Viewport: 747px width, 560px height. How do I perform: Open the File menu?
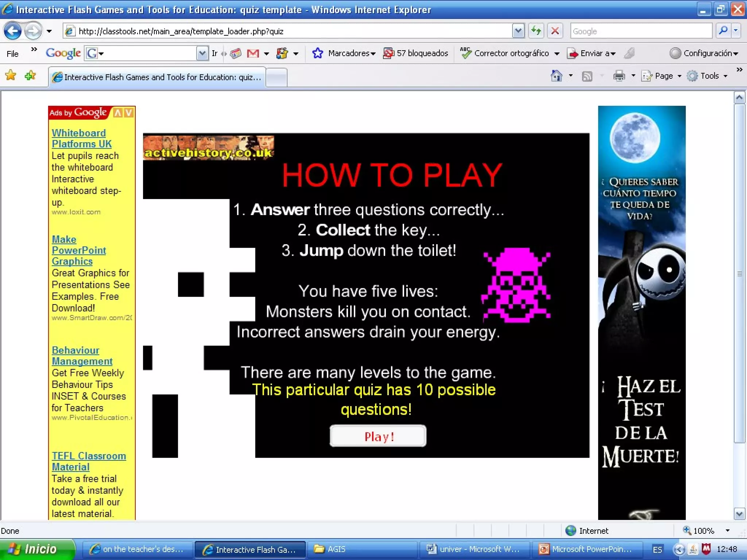pyautogui.click(x=12, y=54)
